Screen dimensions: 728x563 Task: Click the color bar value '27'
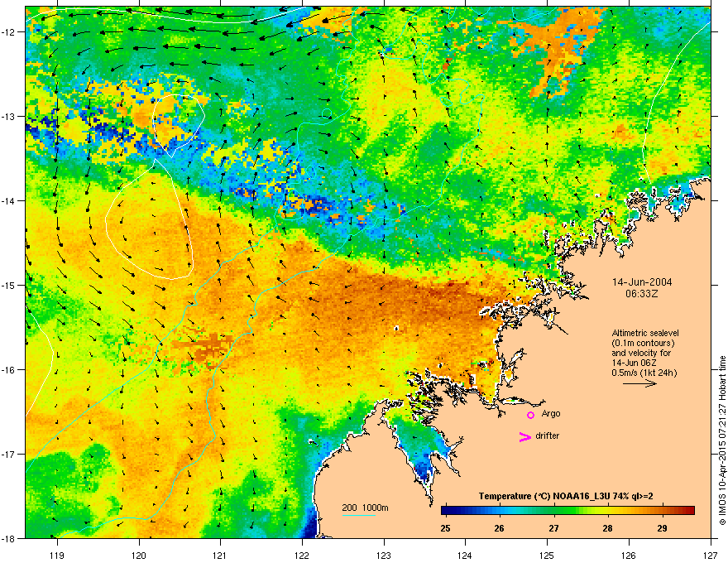click(553, 528)
